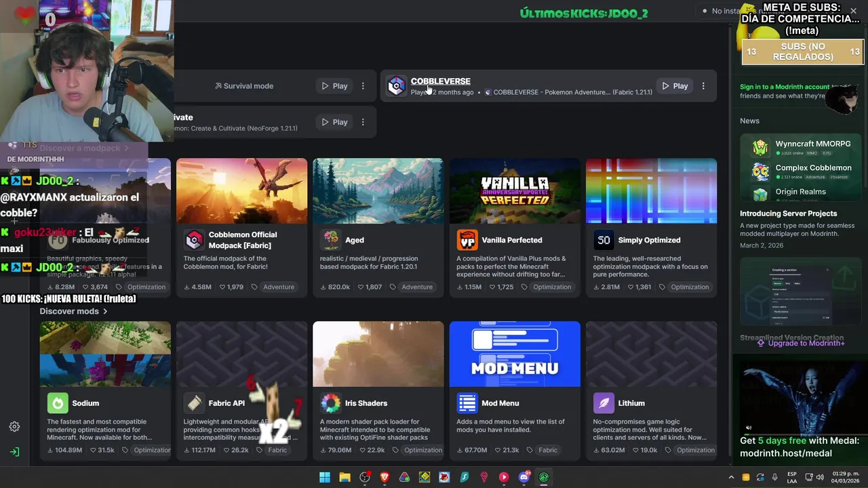Click the Mod Menu blue banner image
The width and height of the screenshot is (868, 488).
click(515, 354)
